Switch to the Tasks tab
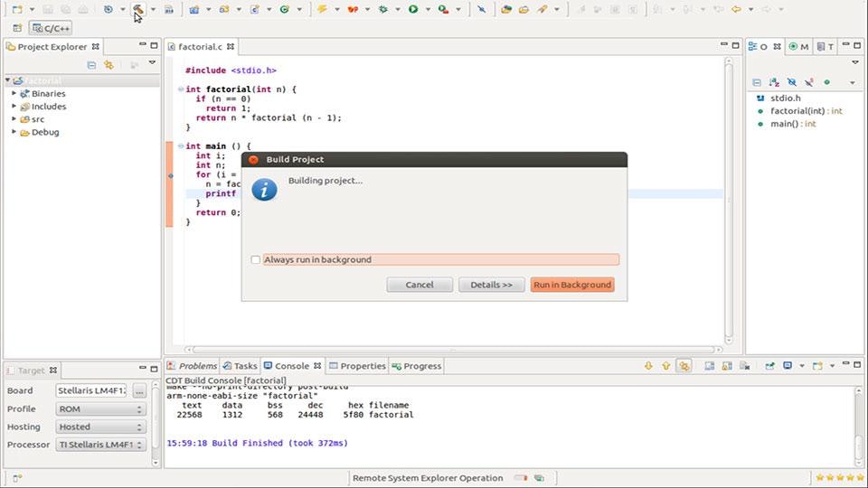Viewport: 868px width, 488px height. (241, 366)
